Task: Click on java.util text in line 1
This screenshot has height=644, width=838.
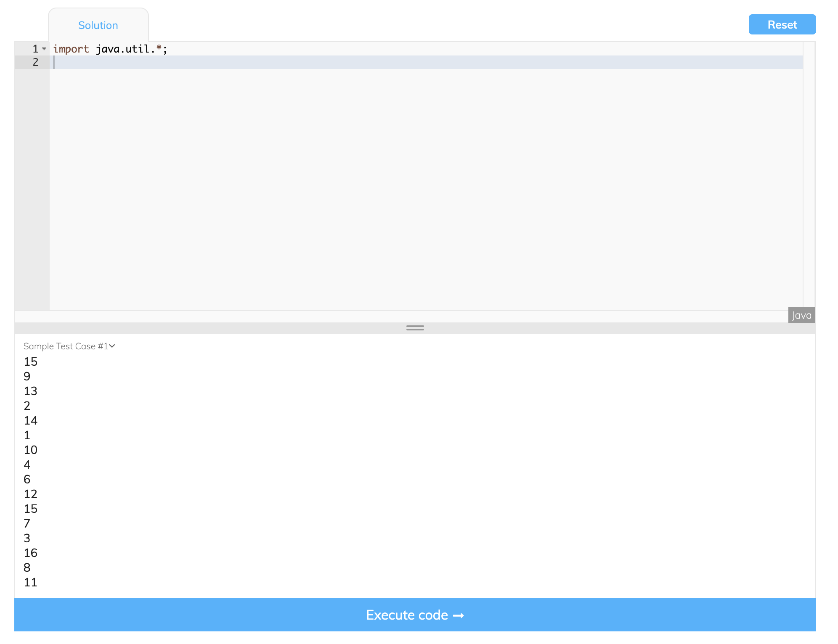Action: point(122,49)
